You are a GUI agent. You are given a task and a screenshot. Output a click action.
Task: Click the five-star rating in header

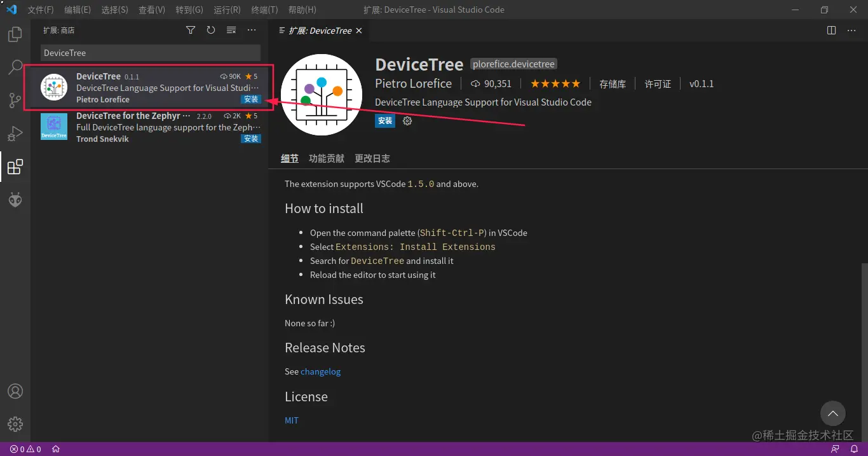[555, 83]
